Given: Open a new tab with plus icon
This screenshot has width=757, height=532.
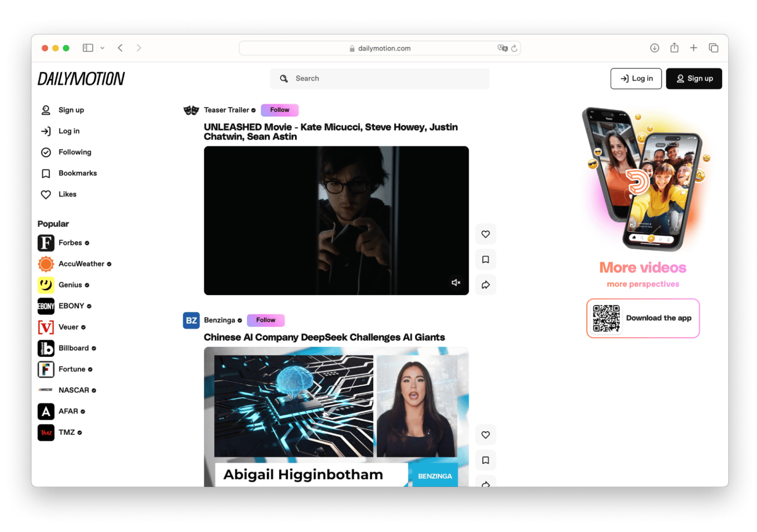Looking at the screenshot, I should point(693,48).
